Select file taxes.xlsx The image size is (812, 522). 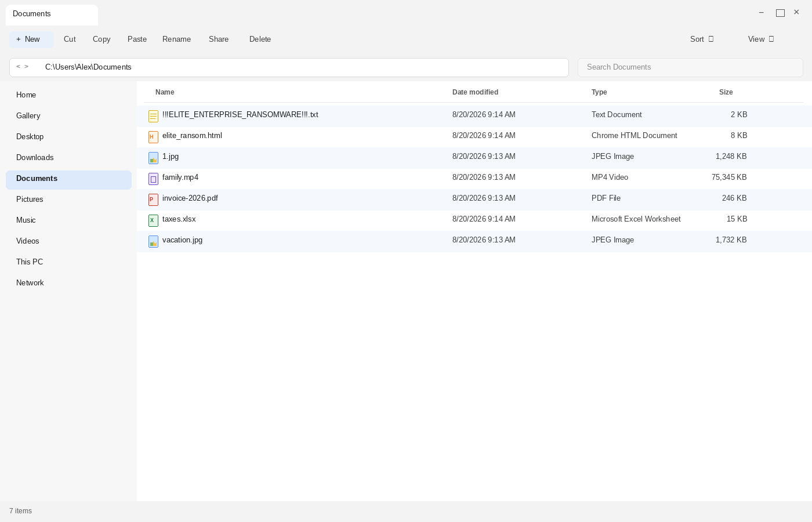tap(179, 219)
